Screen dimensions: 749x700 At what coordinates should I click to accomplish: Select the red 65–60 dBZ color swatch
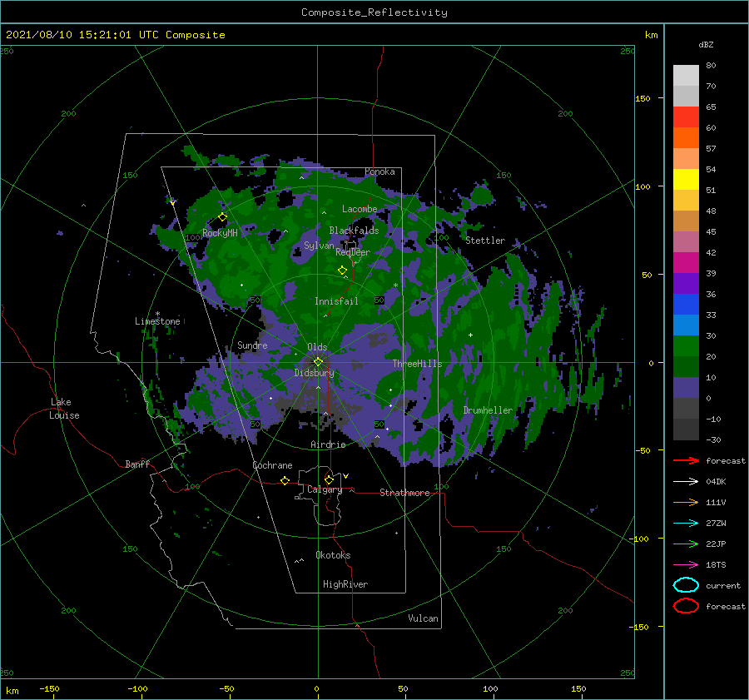click(686, 117)
